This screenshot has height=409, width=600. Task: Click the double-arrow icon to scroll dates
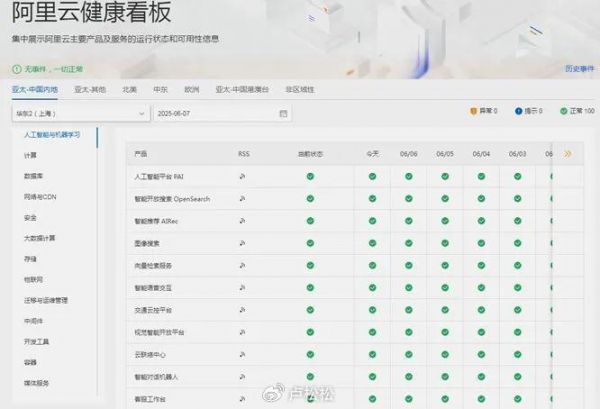(x=568, y=154)
